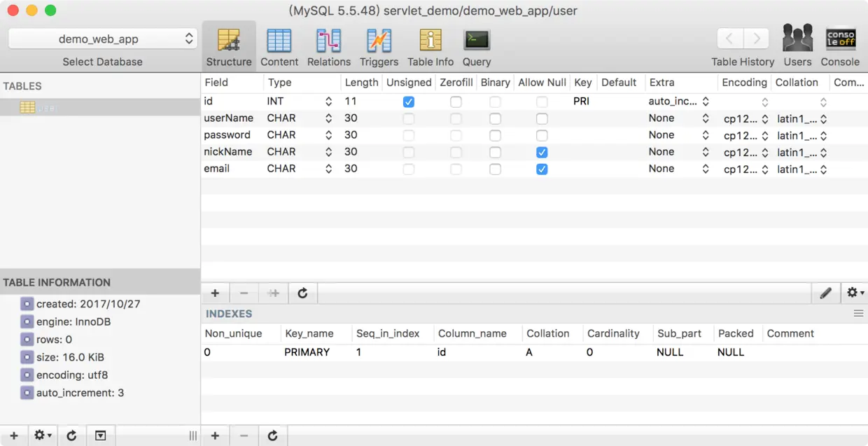The width and height of the screenshot is (868, 446).
Task: Open the Query editor
Action: (x=477, y=47)
